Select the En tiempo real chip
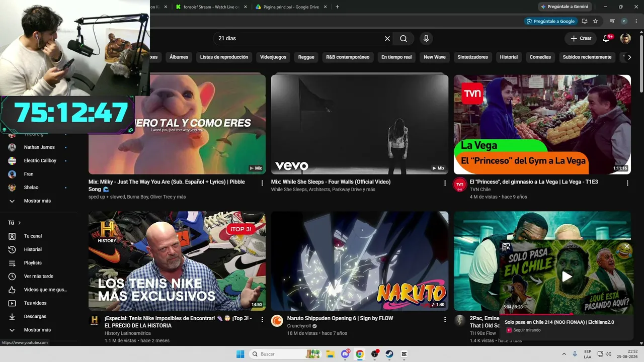Viewport: 644px width, 362px height. (x=396, y=57)
